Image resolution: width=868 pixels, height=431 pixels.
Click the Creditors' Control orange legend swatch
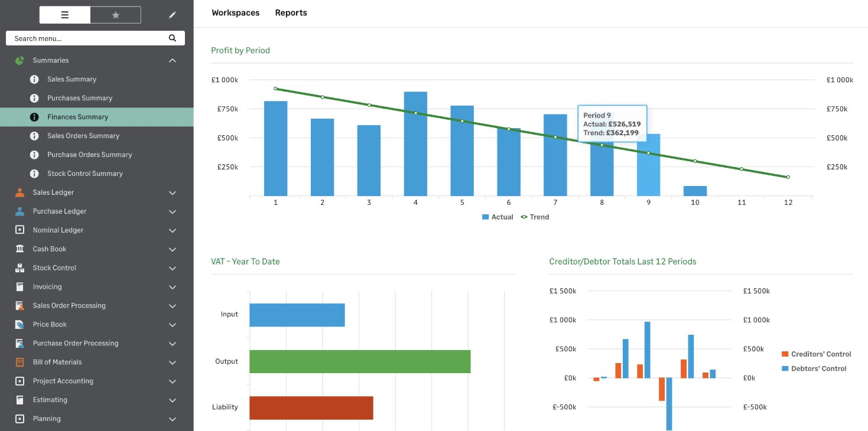click(785, 354)
